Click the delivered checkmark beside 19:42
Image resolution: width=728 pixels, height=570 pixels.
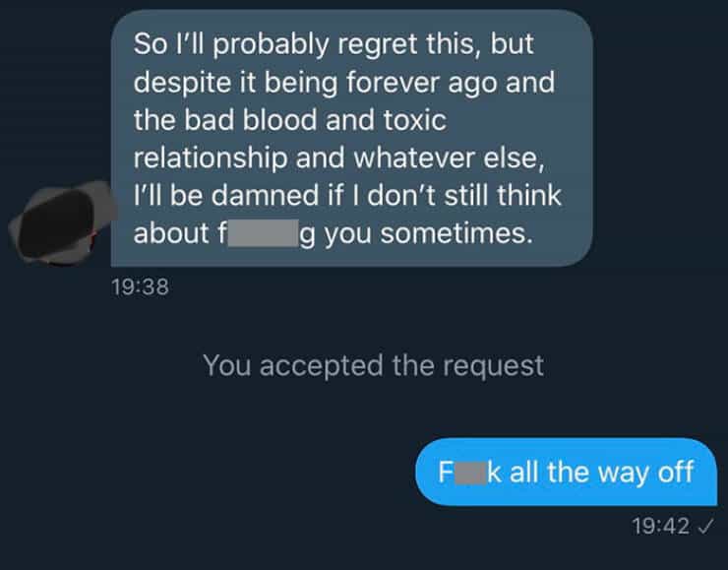[x=705, y=527]
